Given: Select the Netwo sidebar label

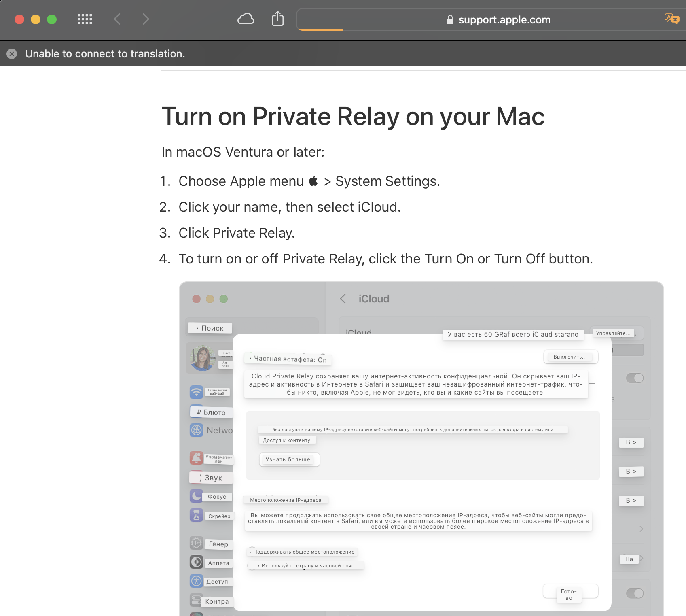Looking at the screenshot, I should 220,430.
